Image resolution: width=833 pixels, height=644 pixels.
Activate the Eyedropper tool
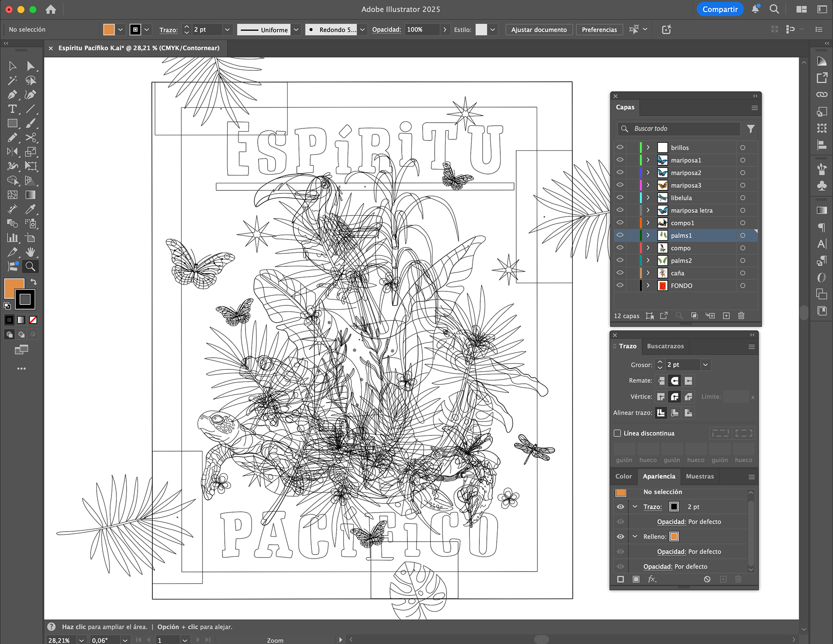pos(30,209)
